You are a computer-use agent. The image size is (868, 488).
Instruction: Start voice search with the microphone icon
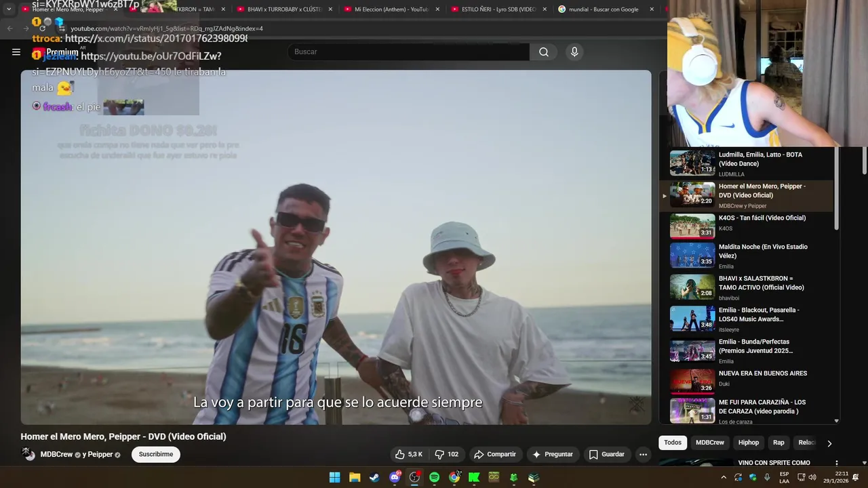574,52
